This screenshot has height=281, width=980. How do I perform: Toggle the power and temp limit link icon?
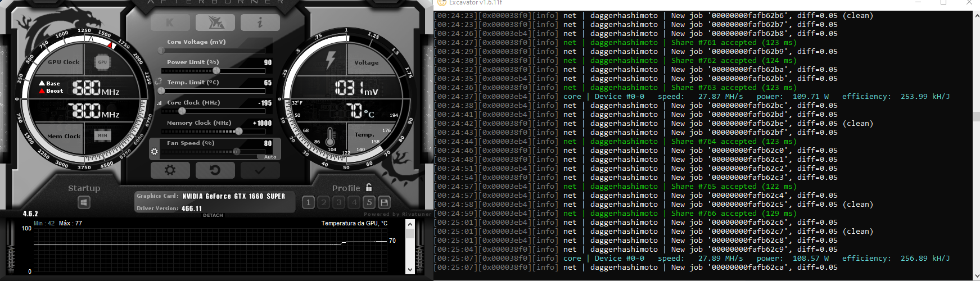(x=158, y=82)
